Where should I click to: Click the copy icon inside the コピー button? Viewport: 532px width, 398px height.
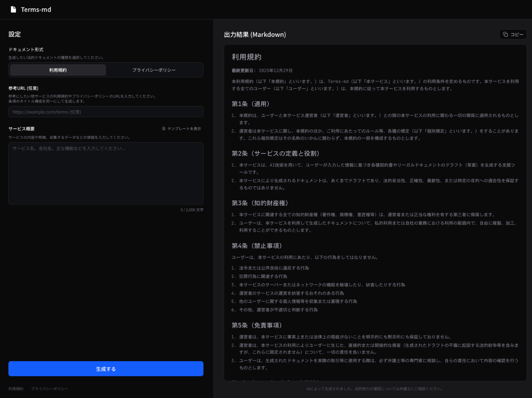(505, 34)
